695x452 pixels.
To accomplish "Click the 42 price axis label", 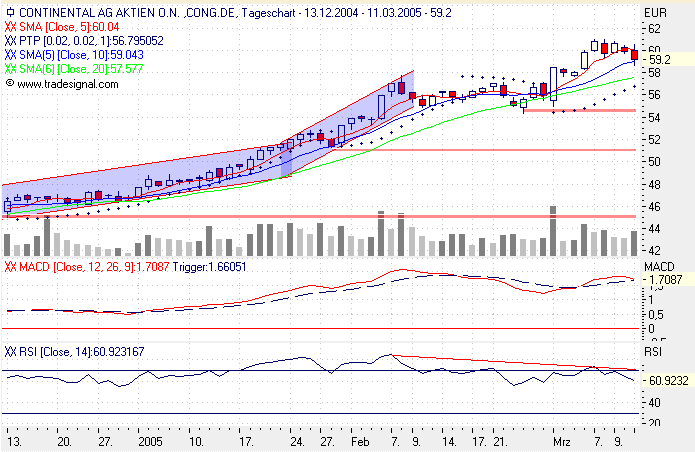I will tap(655, 250).
